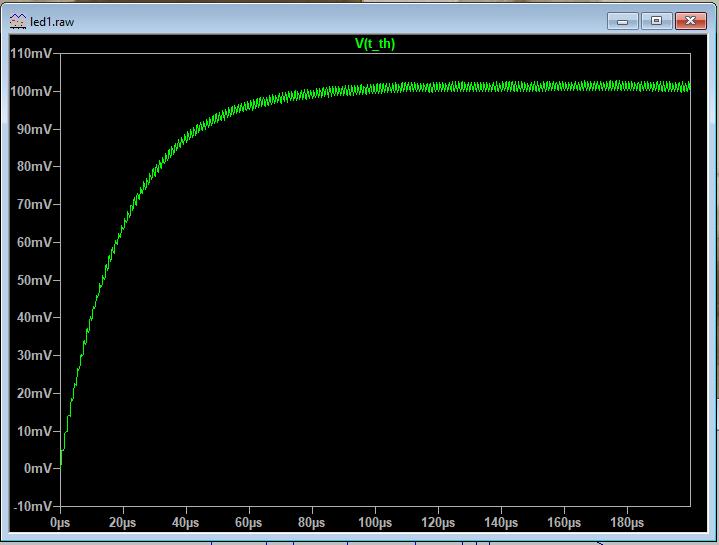This screenshot has height=545, width=719.
Task: Click the 50mV vertical axis label
Action: 34,280
